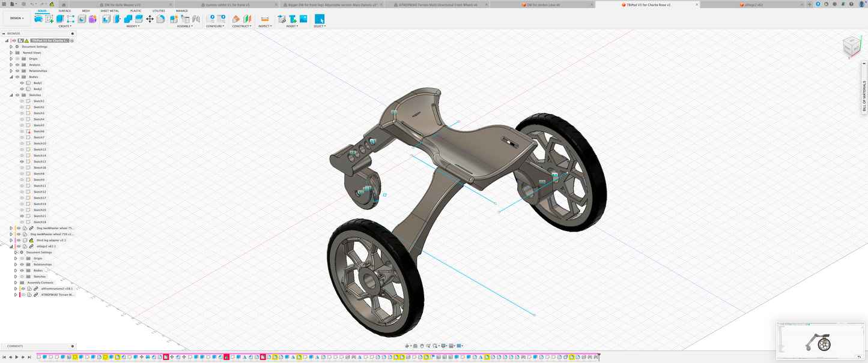Click the Measure tool under Inspect
868x363 pixels.
click(x=264, y=19)
